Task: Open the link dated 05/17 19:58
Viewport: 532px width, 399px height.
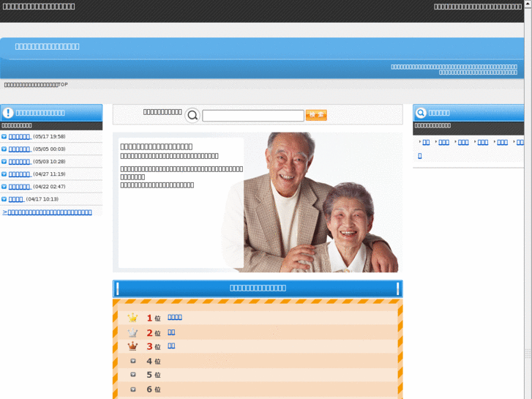Action: (x=20, y=137)
